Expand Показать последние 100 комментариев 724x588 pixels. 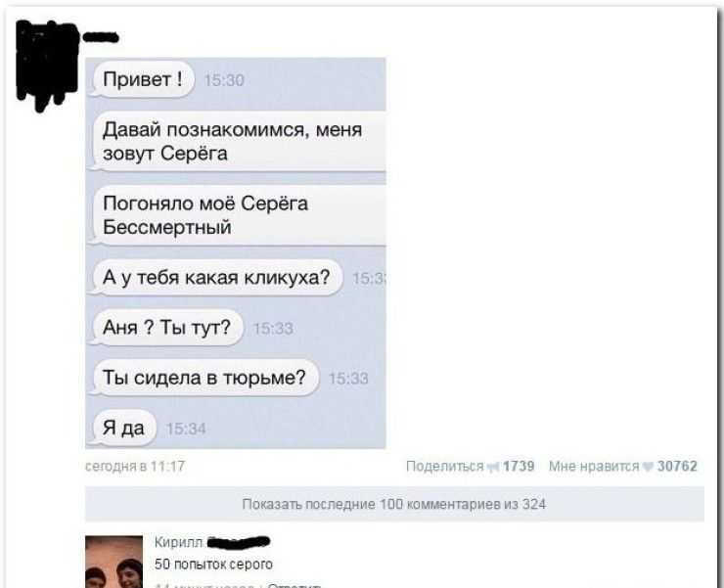394,504
